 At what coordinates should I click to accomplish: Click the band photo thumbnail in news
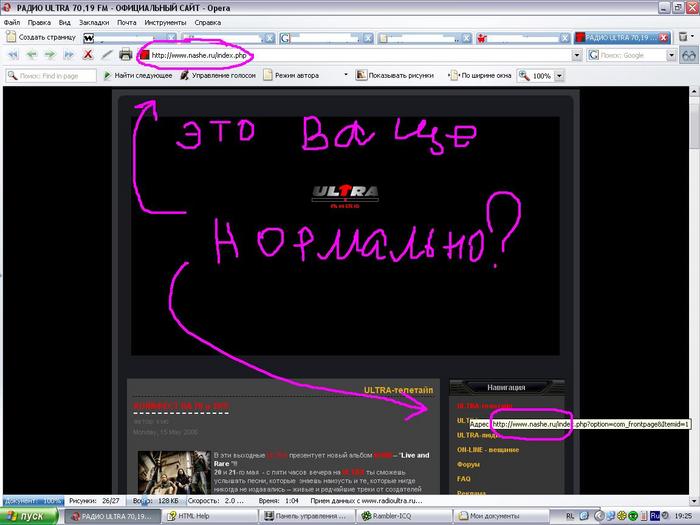174,472
